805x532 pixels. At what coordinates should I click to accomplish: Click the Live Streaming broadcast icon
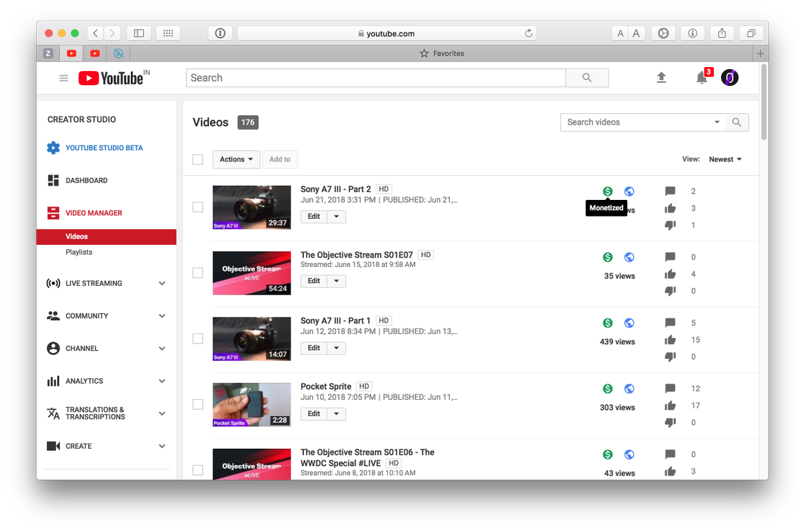tap(53, 283)
